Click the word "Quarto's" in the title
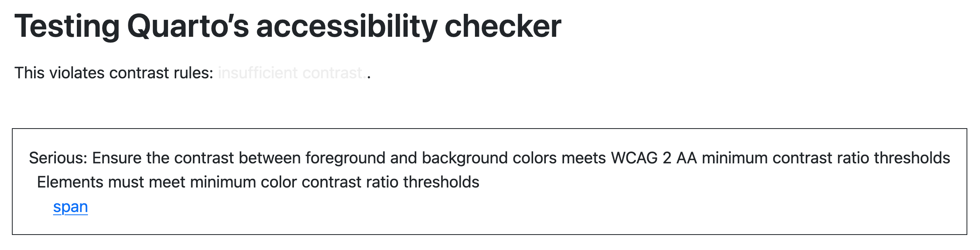This screenshot has height=250, width=980. click(x=188, y=26)
